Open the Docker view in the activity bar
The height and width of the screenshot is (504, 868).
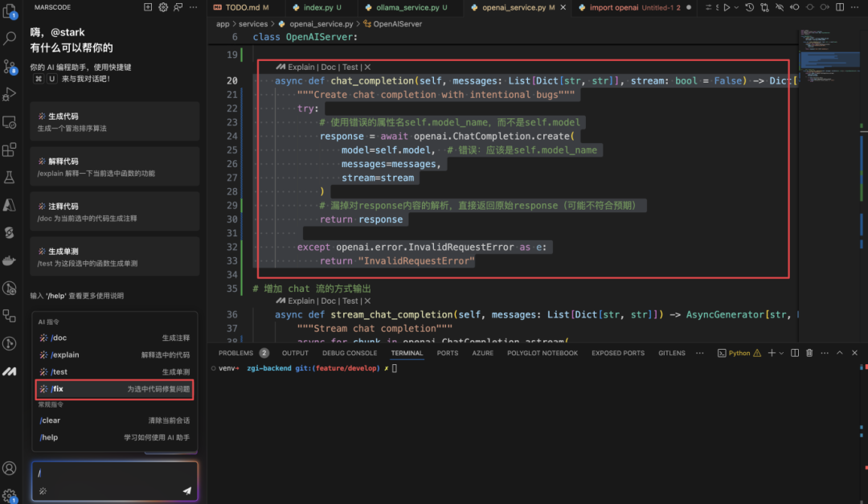click(x=10, y=260)
